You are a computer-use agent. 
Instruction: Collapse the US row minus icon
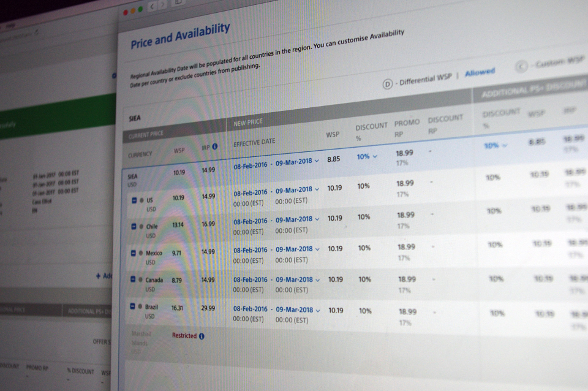[x=134, y=200]
